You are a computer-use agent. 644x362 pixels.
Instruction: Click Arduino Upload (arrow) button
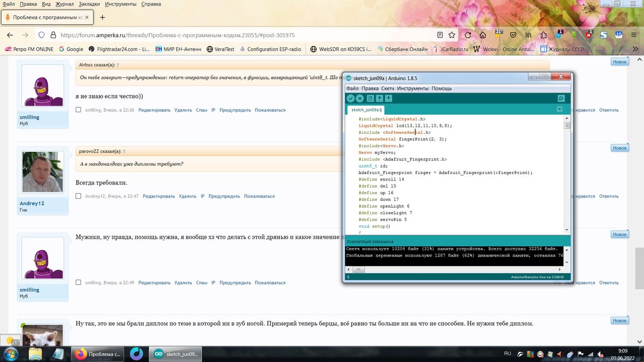360,99
